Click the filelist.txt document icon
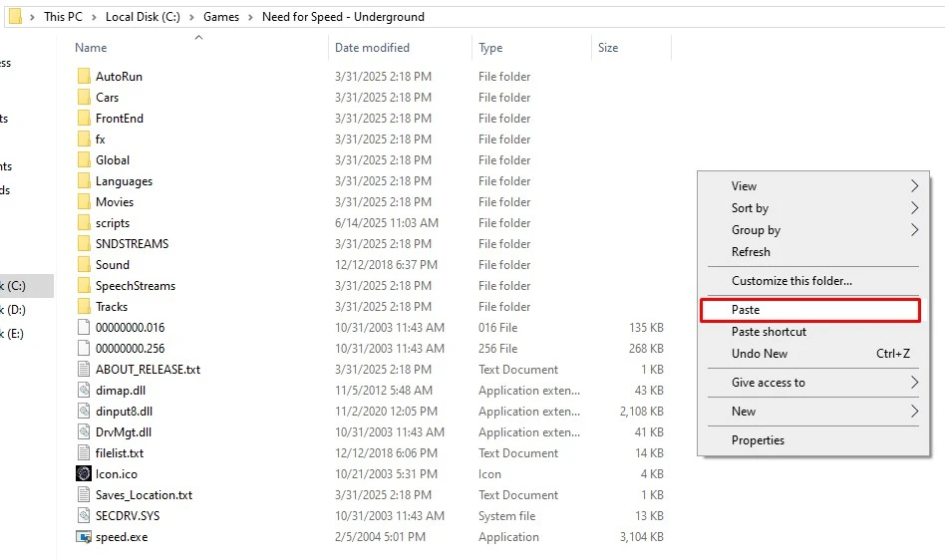 84,452
